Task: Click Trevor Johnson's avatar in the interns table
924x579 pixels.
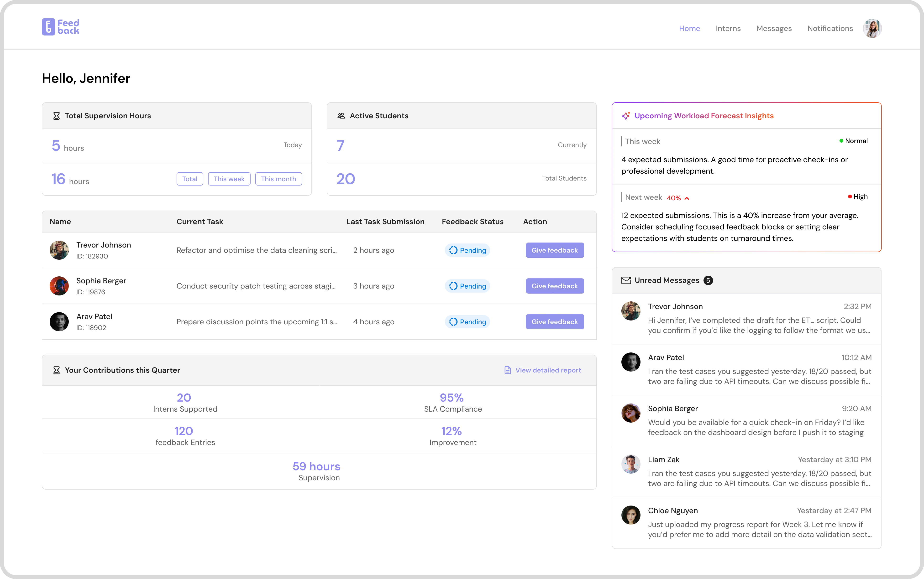Action: coord(59,250)
